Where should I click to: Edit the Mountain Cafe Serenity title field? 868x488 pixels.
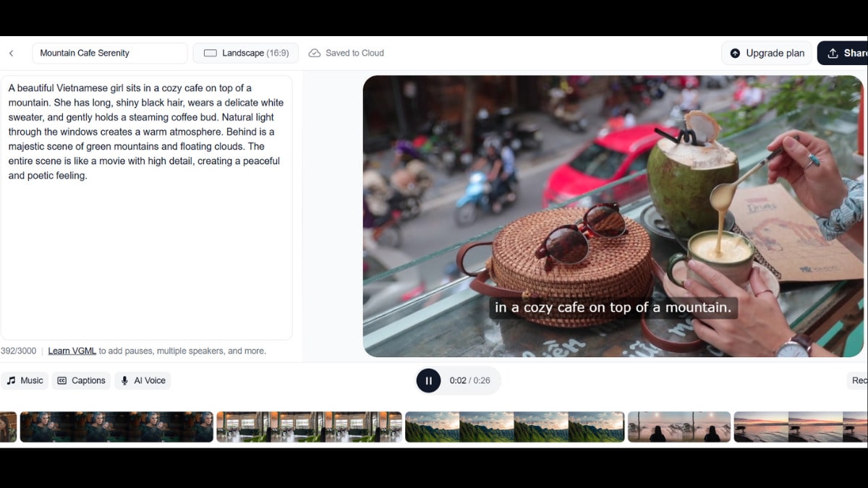click(x=109, y=53)
